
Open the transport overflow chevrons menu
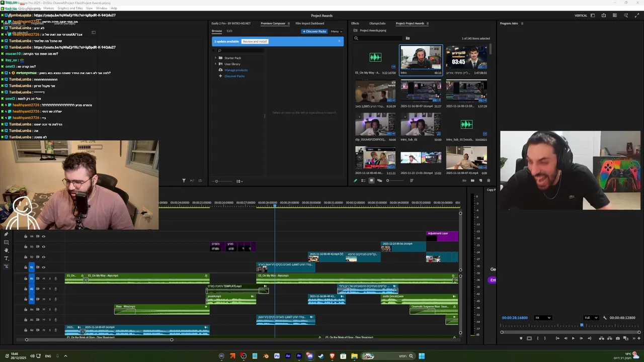coord(634,338)
